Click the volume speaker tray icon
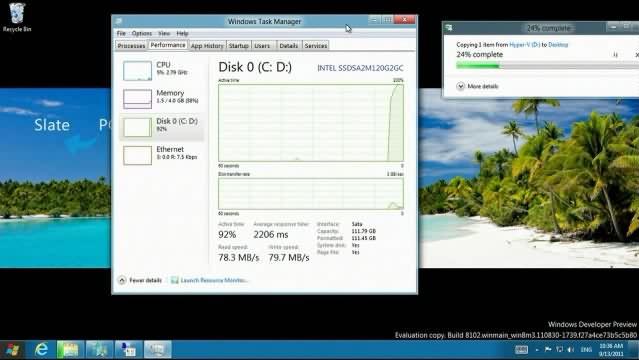 point(571,349)
